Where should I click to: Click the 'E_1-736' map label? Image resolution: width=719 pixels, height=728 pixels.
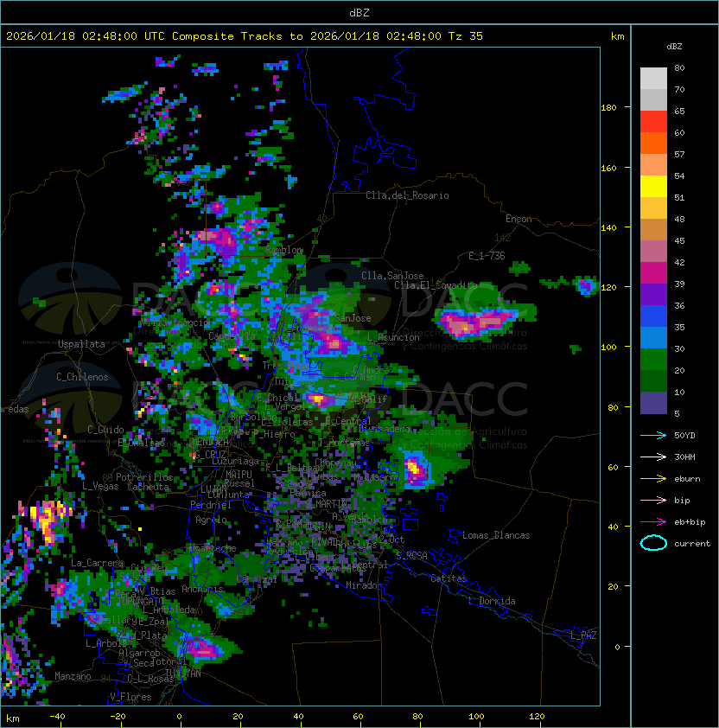[x=487, y=256]
